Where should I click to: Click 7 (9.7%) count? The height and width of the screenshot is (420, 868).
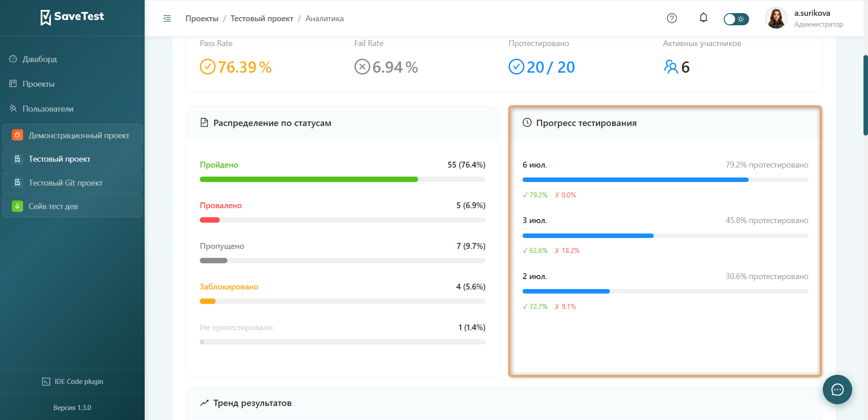[471, 246]
